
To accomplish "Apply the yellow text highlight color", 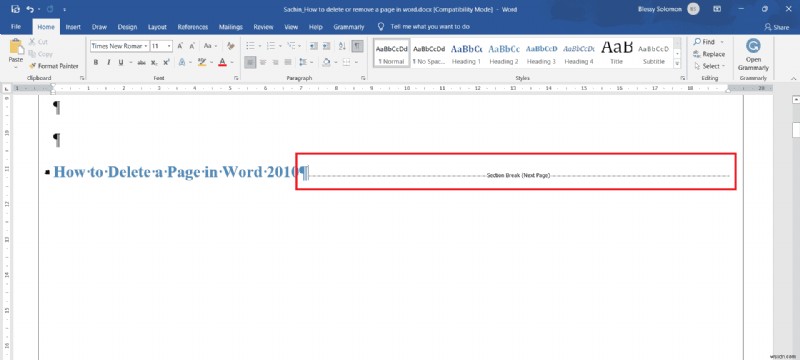I will (x=202, y=62).
